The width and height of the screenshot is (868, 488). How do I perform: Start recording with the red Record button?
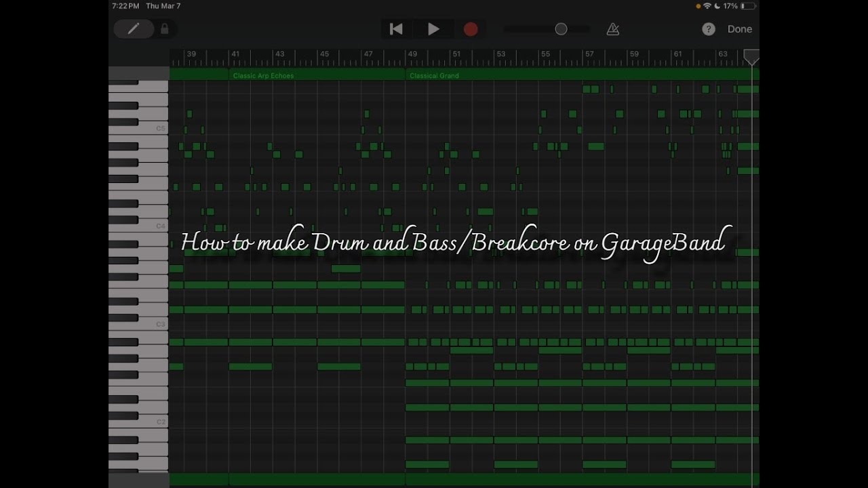471,29
